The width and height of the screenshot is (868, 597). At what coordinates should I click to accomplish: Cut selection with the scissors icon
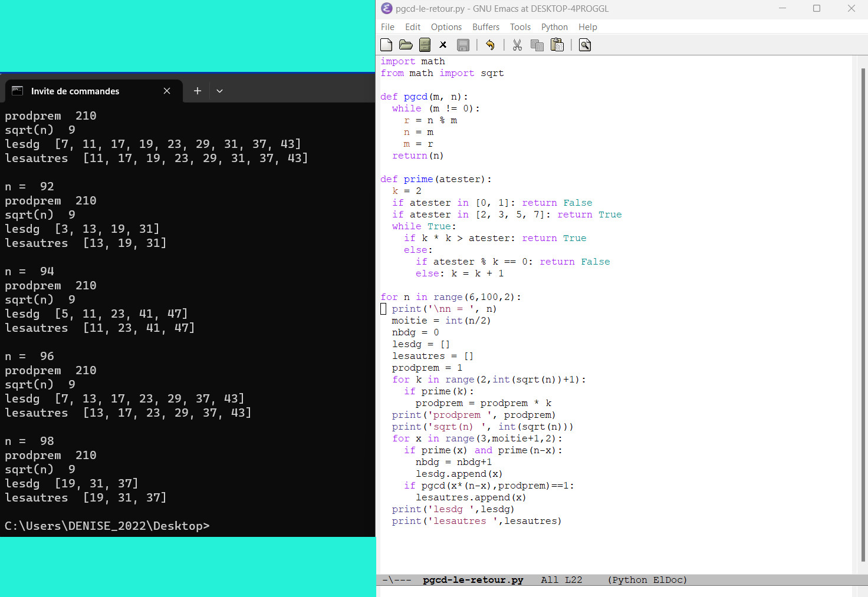(517, 45)
